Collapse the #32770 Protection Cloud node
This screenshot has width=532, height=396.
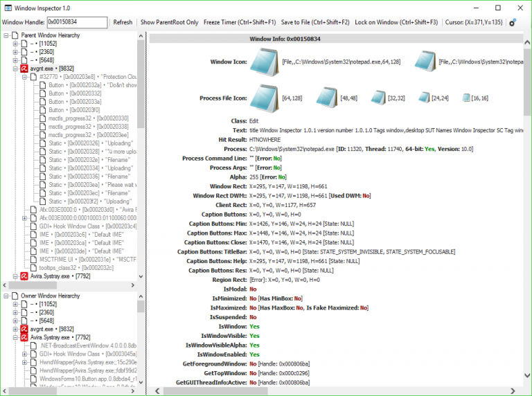coord(24,77)
